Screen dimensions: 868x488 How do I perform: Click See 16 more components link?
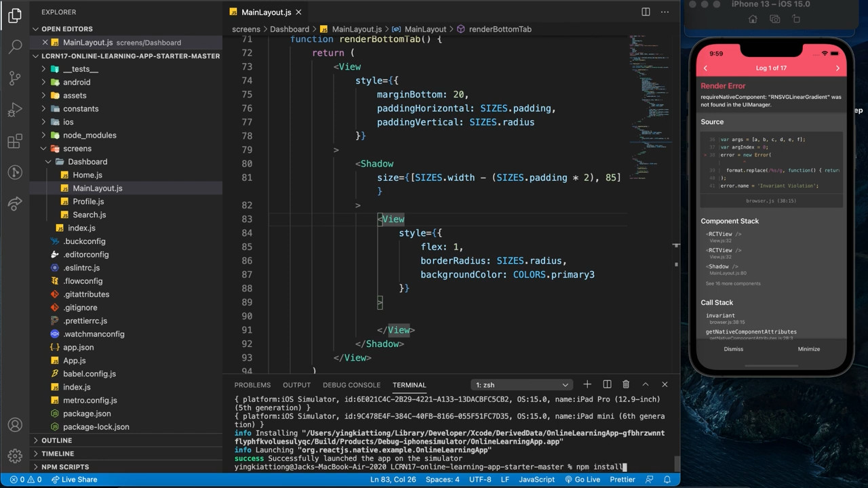(733, 283)
